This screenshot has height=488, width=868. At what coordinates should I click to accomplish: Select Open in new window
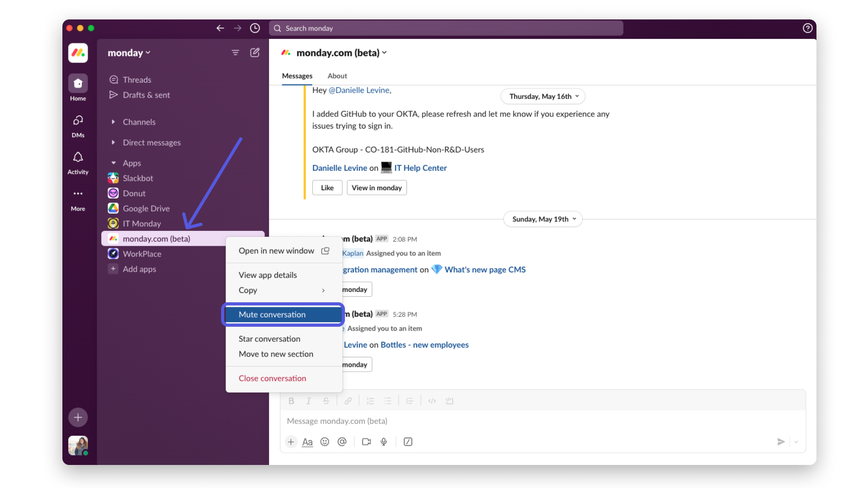[284, 251]
